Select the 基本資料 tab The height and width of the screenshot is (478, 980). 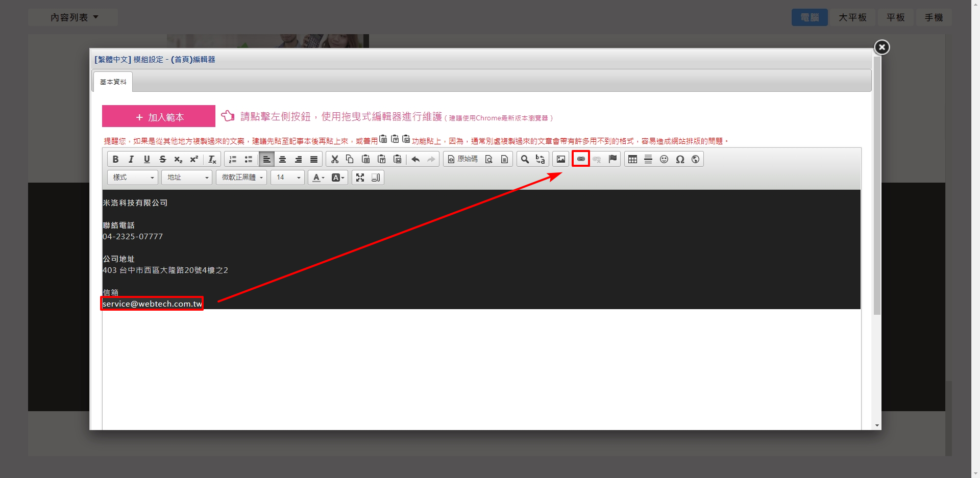[113, 82]
